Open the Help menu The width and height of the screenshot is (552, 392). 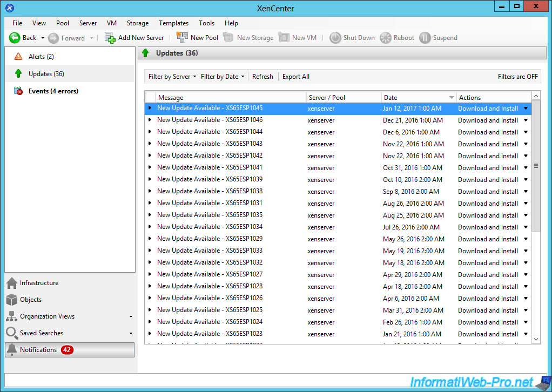[231, 23]
